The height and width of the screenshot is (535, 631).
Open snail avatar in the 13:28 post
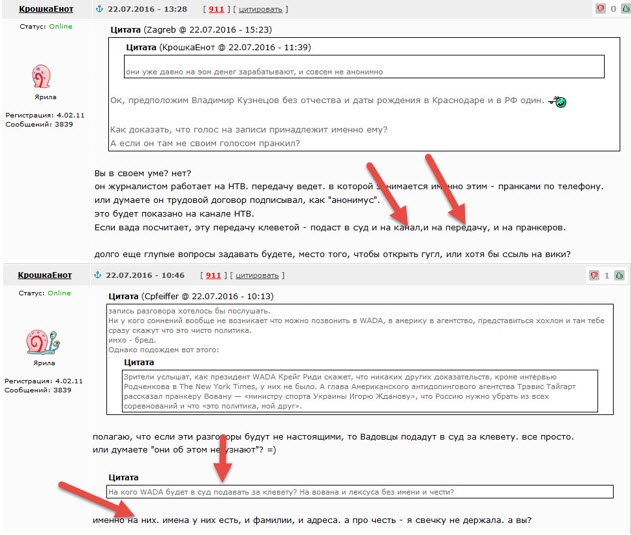tap(41, 76)
